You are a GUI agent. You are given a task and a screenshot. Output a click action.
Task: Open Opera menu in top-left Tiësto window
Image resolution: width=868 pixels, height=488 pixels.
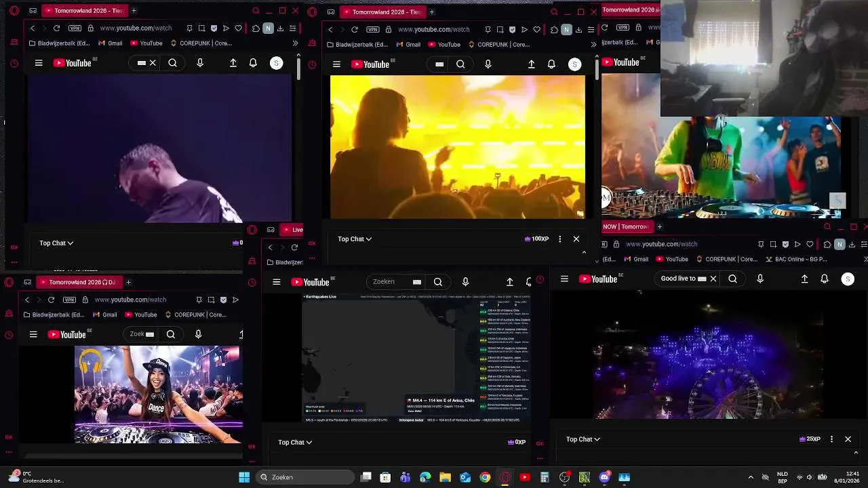14,11
